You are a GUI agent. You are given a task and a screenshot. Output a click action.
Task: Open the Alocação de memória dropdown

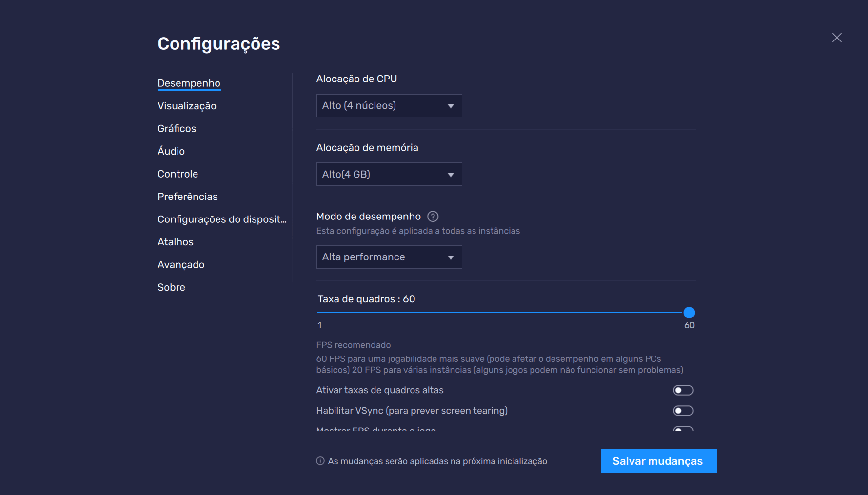[389, 174]
